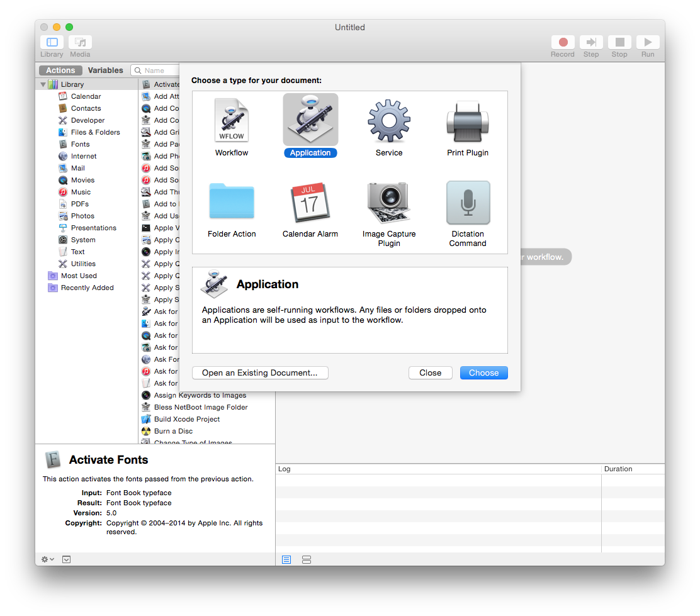700x616 pixels.
Task: Switch to the Variables tab
Action: (x=105, y=70)
